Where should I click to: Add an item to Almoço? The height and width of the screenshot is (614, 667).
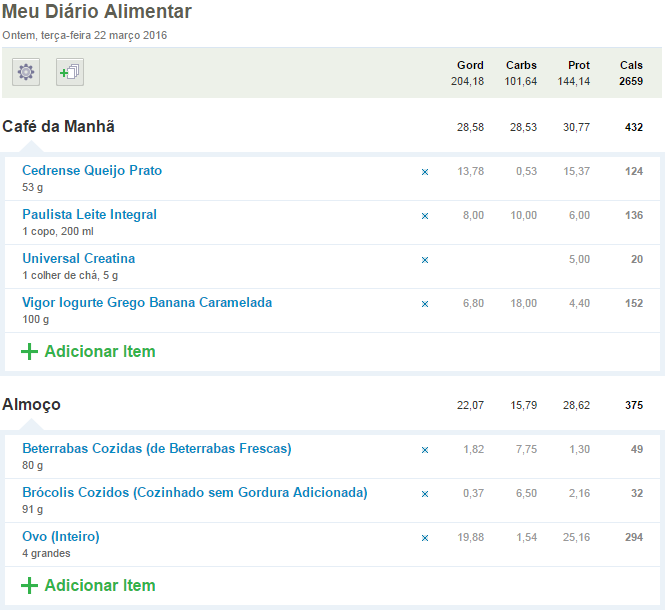point(88,585)
